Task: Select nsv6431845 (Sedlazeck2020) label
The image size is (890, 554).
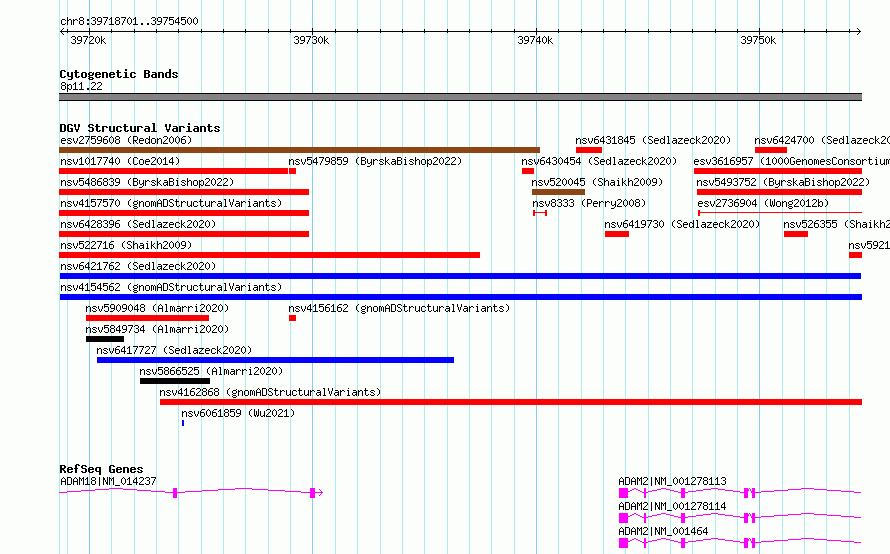Action: pos(653,140)
